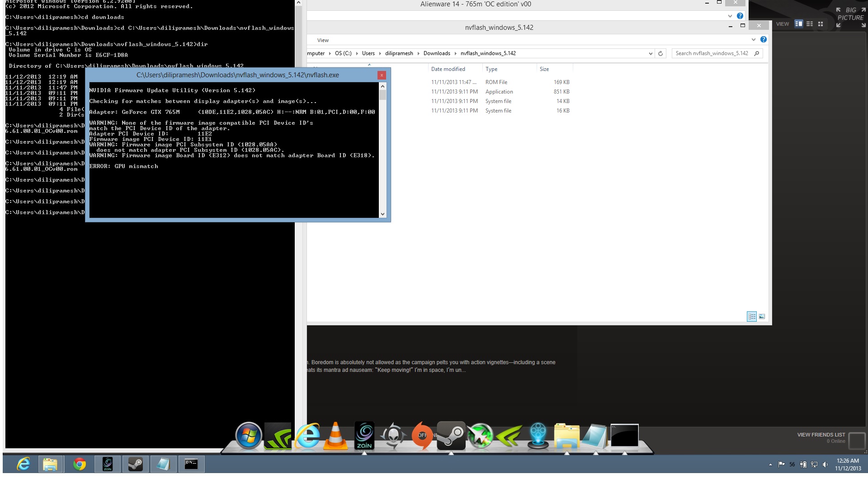The image size is (868, 488).
Task: Expand ribbon in nvflash_windows_5.142 Explorer
Action: coord(754,40)
